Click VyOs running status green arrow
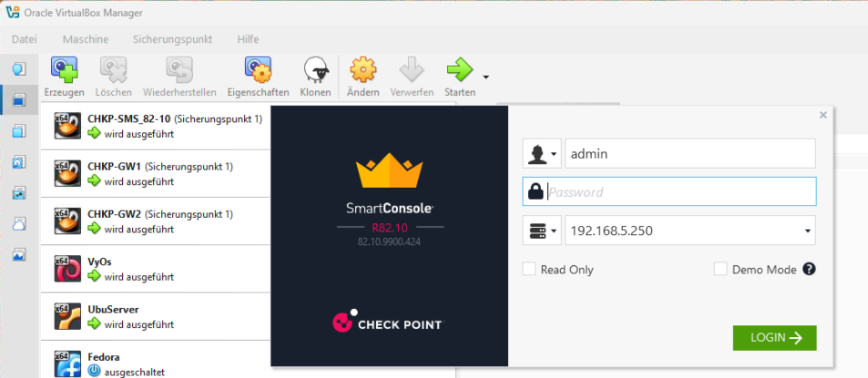This screenshot has width=868, height=378. tap(95, 276)
